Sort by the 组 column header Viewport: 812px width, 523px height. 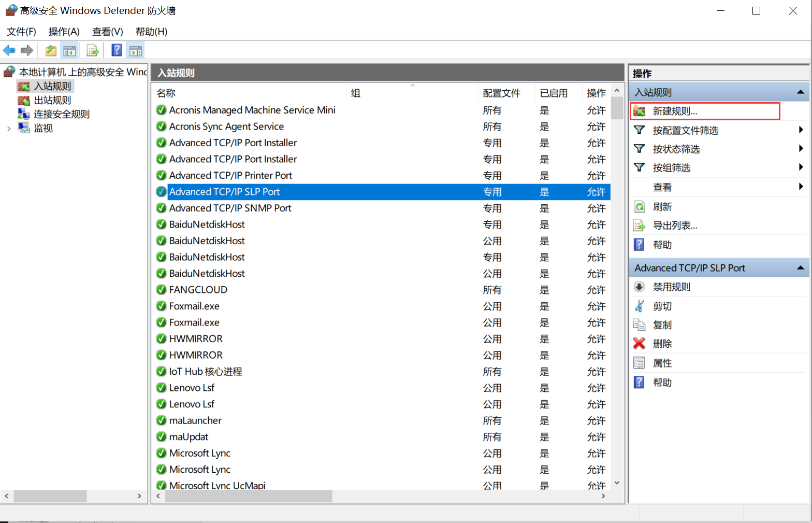(x=412, y=93)
